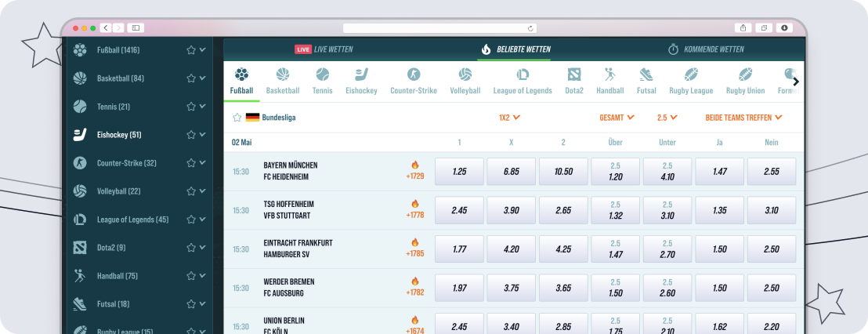Show more sports with right arrow

click(x=796, y=82)
